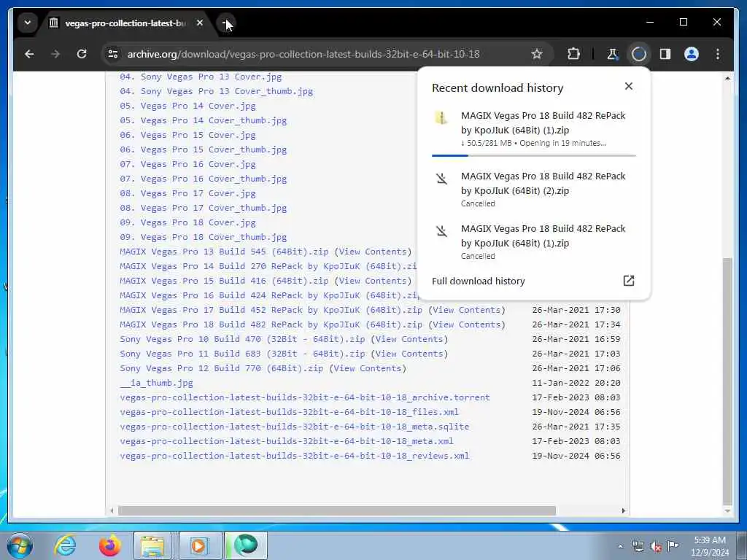Open 05. Vegas Pro 14 Cover.jpg
Image resolution: width=747 pixels, height=560 pixels.
[x=187, y=106]
